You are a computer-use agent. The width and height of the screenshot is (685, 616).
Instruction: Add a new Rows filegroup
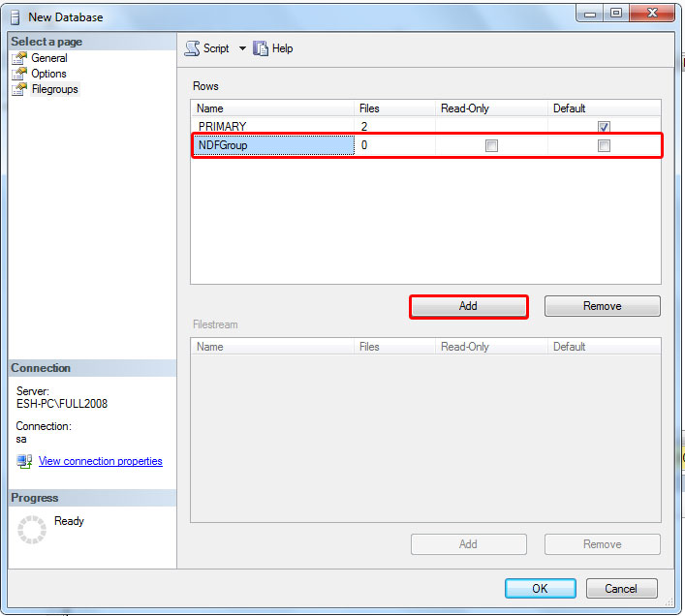468,306
